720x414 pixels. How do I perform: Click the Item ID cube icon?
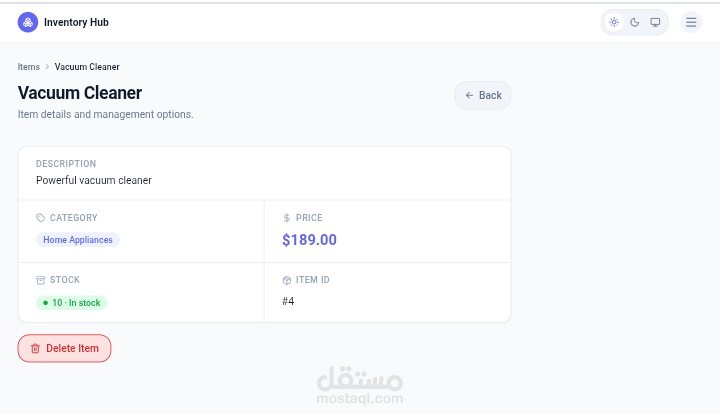[x=287, y=280]
